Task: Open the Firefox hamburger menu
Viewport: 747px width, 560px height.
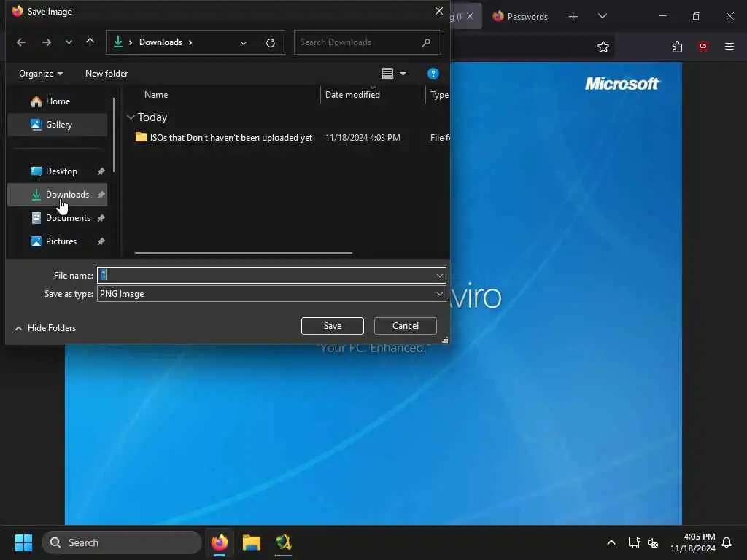Action: coord(729,47)
